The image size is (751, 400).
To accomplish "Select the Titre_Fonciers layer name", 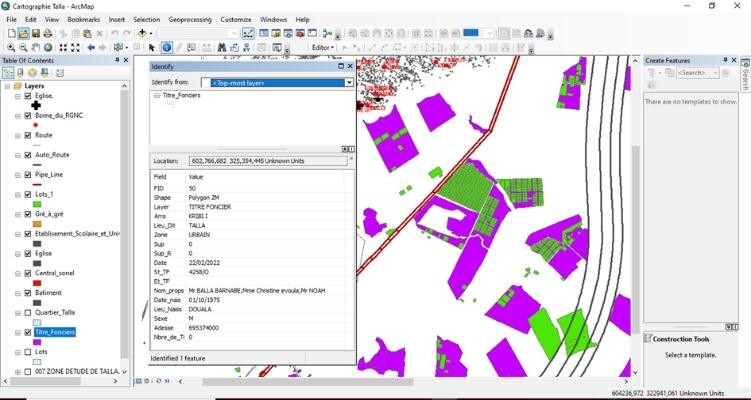I will pos(55,332).
